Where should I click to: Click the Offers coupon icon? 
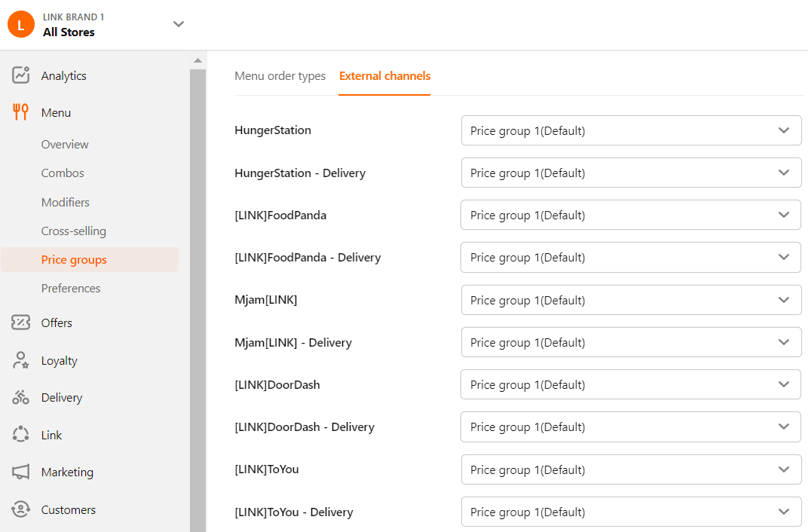20,323
